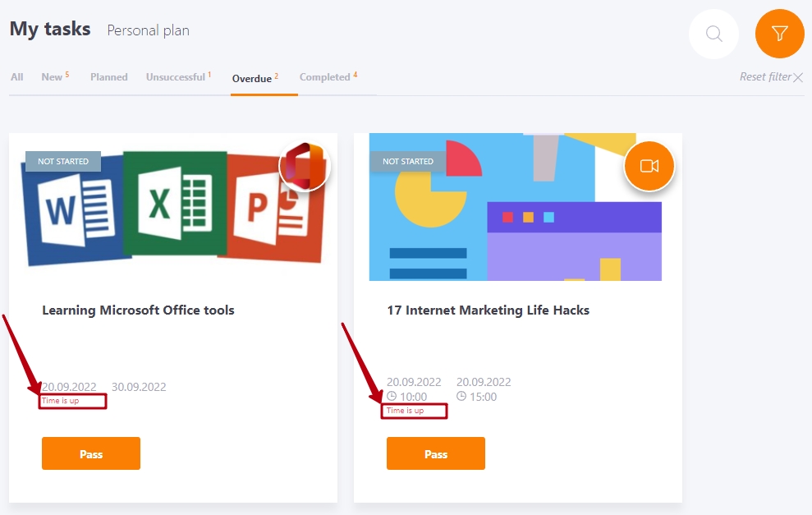This screenshot has height=515, width=812.
Task: Open the Learning Microsoft Office tools title
Action: point(138,310)
